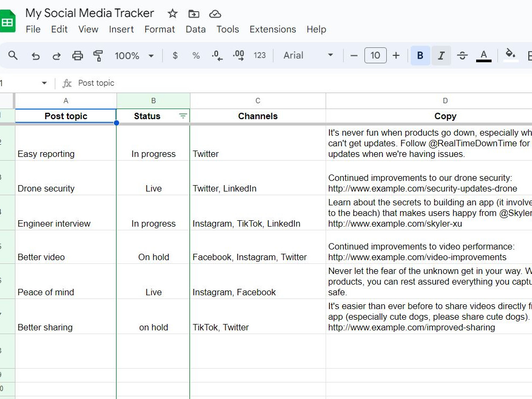This screenshot has height=399, width=532.
Task: Decrease font size with minus button
Action: coord(354,55)
